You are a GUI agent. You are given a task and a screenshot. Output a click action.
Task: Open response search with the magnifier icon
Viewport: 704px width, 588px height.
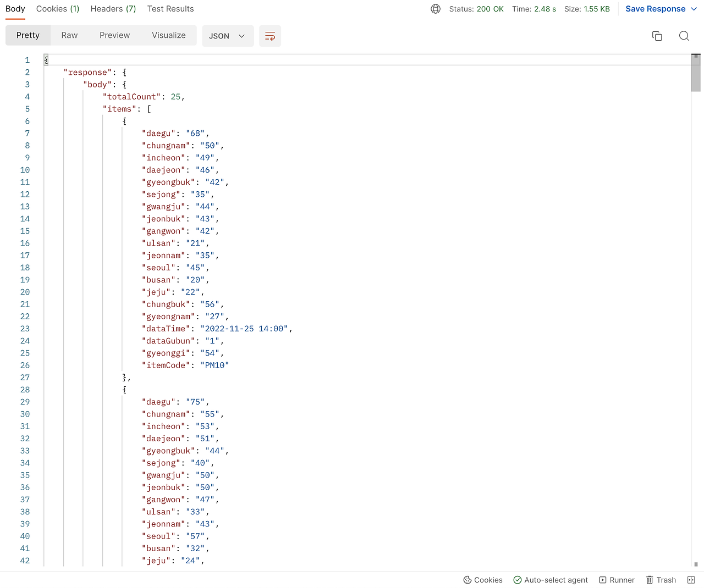point(684,36)
